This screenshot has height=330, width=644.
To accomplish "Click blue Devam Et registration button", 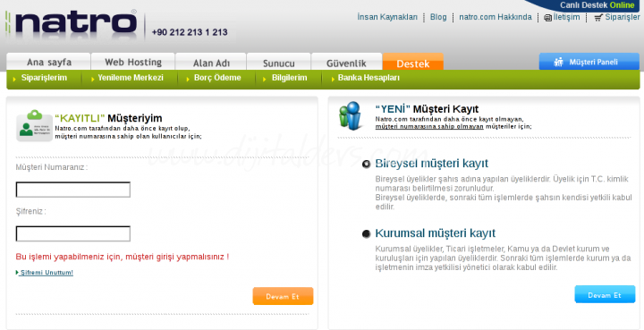I will pos(605,294).
